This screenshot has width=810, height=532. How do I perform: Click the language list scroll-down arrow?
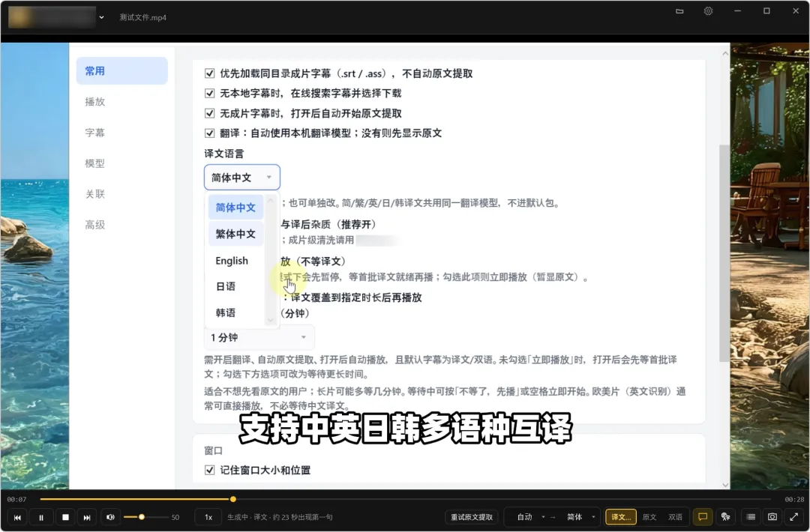[270, 321]
